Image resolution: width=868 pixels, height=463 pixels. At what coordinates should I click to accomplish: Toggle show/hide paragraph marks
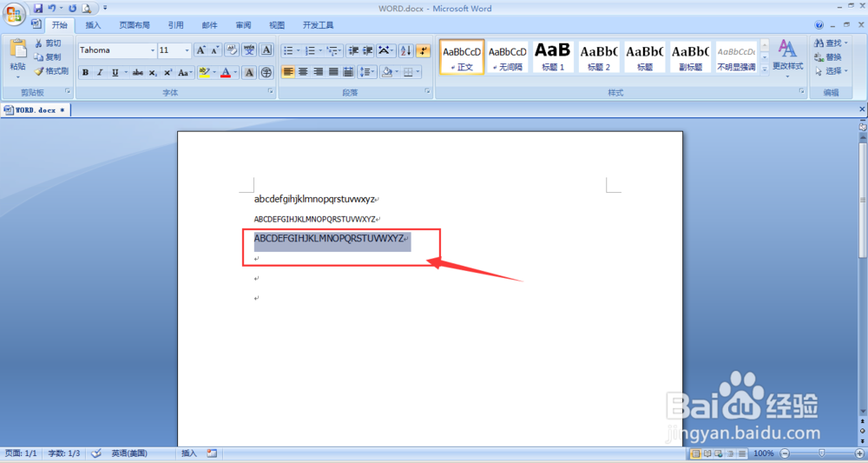[424, 51]
